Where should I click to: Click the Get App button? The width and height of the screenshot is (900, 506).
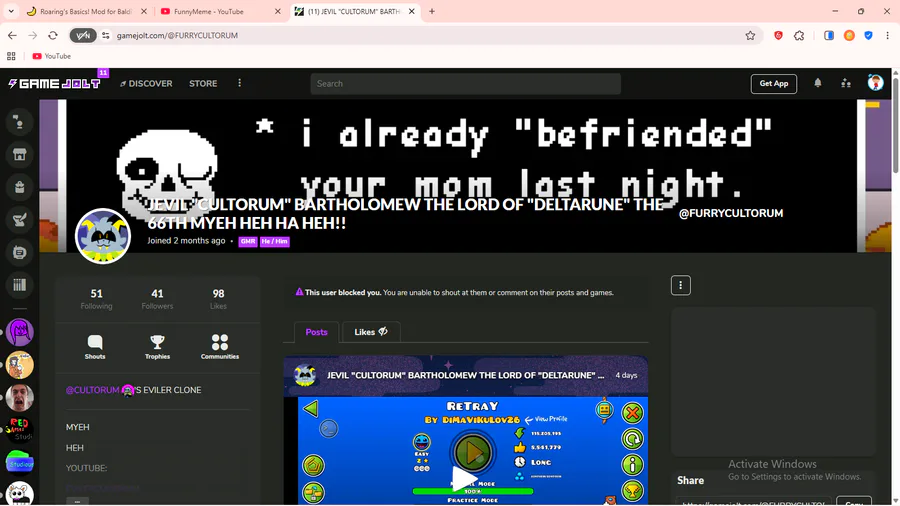pyautogui.click(x=774, y=84)
